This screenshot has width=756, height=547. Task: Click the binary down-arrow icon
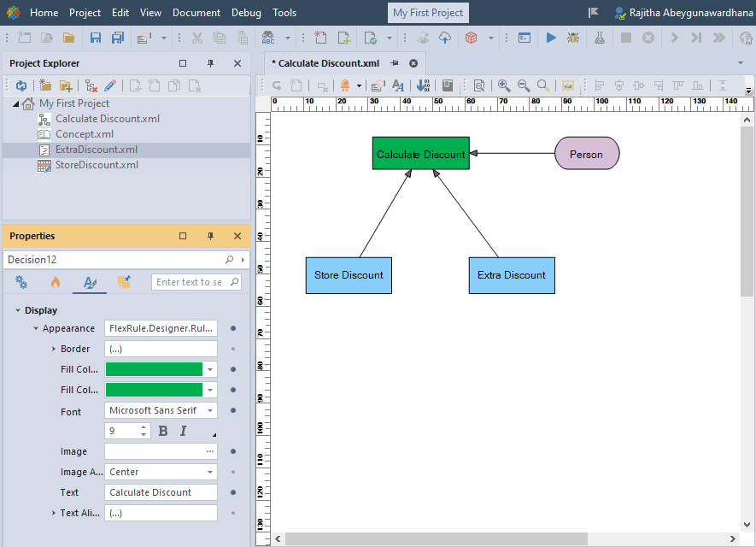424,85
